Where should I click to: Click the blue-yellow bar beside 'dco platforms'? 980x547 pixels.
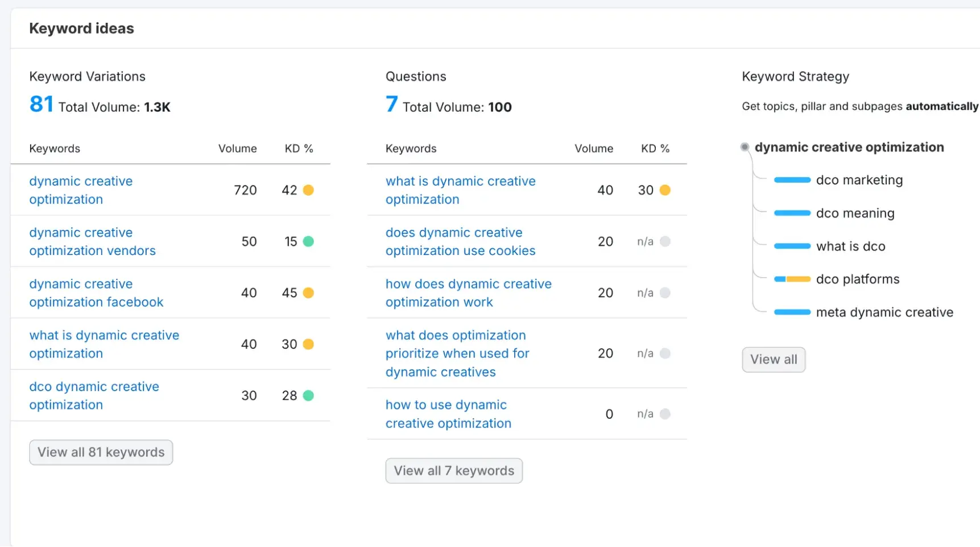pos(792,279)
